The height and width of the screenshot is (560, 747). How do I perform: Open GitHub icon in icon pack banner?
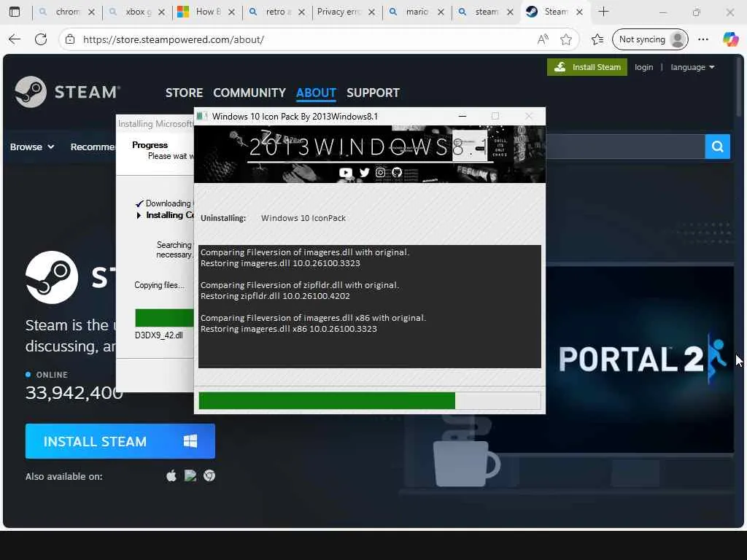[397, 172]
